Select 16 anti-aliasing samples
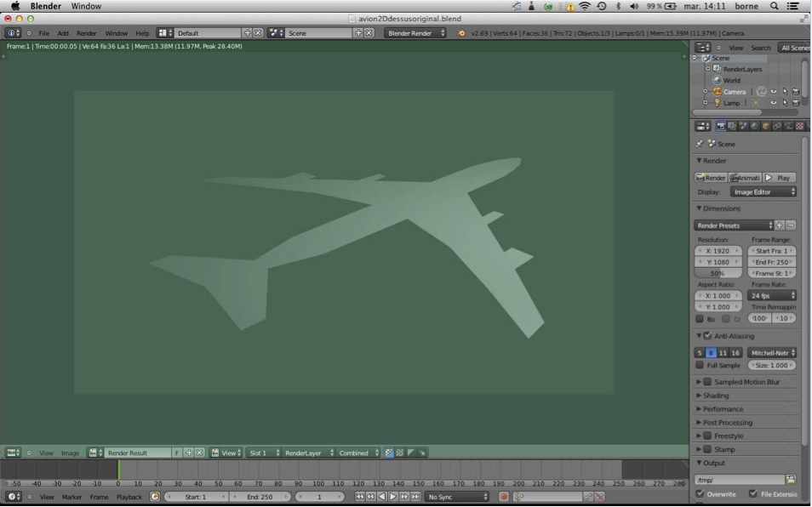 pyautogui.click(x=735, y=352)
